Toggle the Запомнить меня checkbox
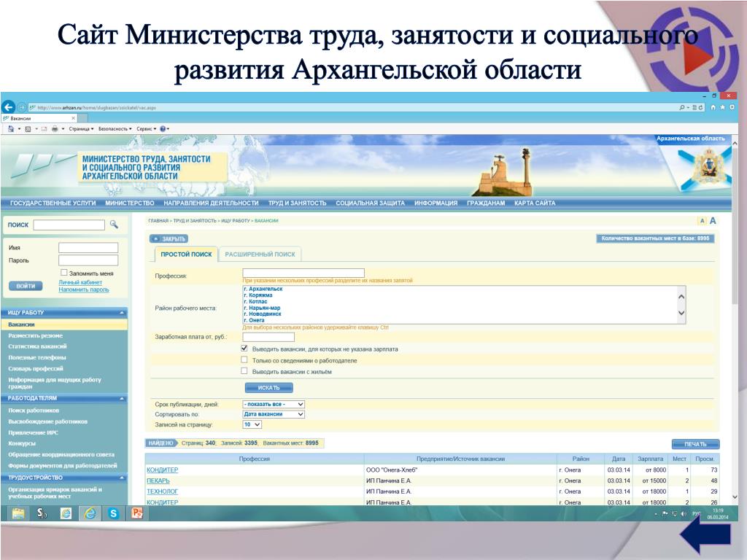 coord(64,273)
